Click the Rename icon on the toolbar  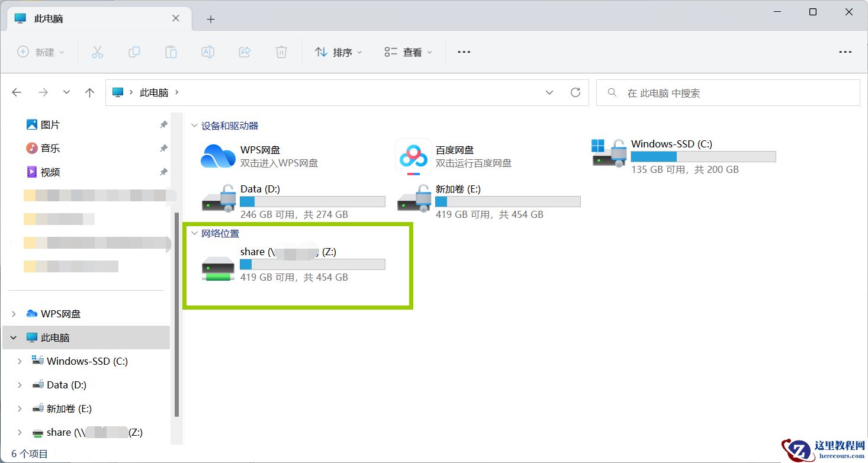(x=208, y=52)
